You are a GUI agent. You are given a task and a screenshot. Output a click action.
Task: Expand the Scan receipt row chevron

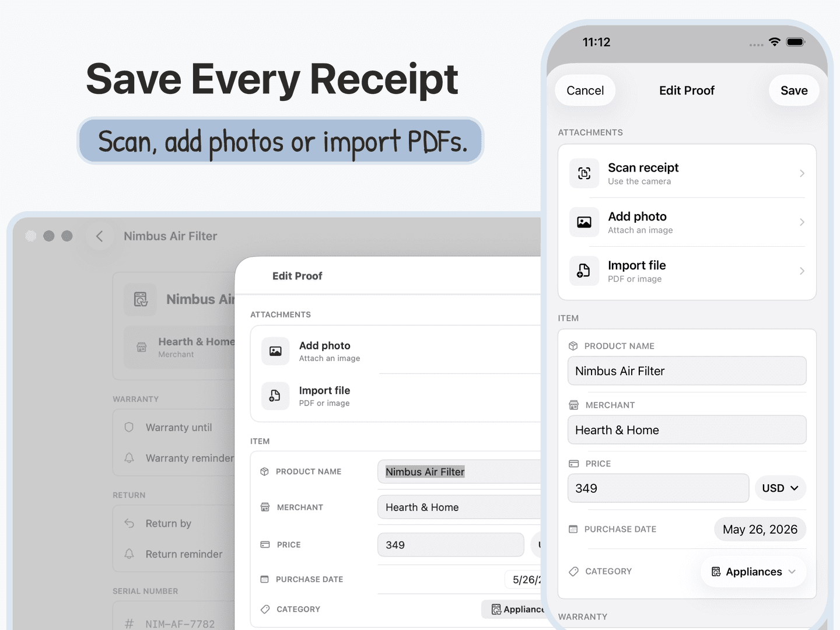click(x=802, y=173)
